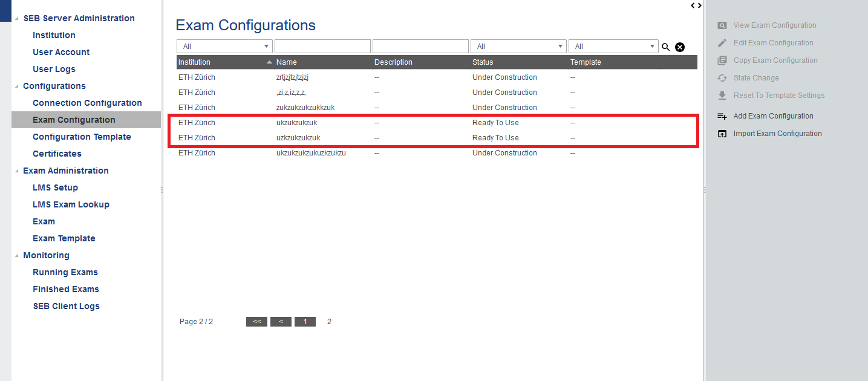868x381 pixels.
Task: Open the Institution filter dropdown
Action: 224,47
